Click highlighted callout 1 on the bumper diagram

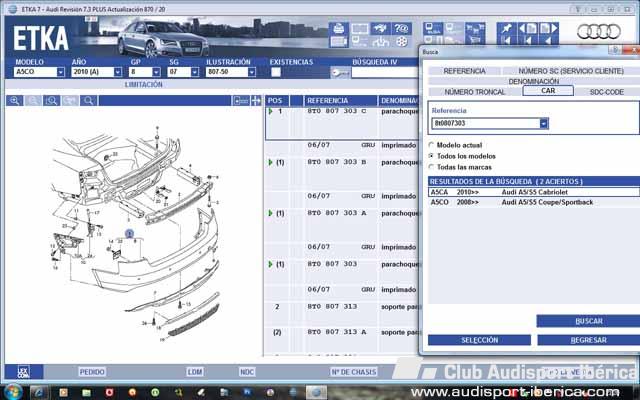pyautogui.click(x=129, y=233)
